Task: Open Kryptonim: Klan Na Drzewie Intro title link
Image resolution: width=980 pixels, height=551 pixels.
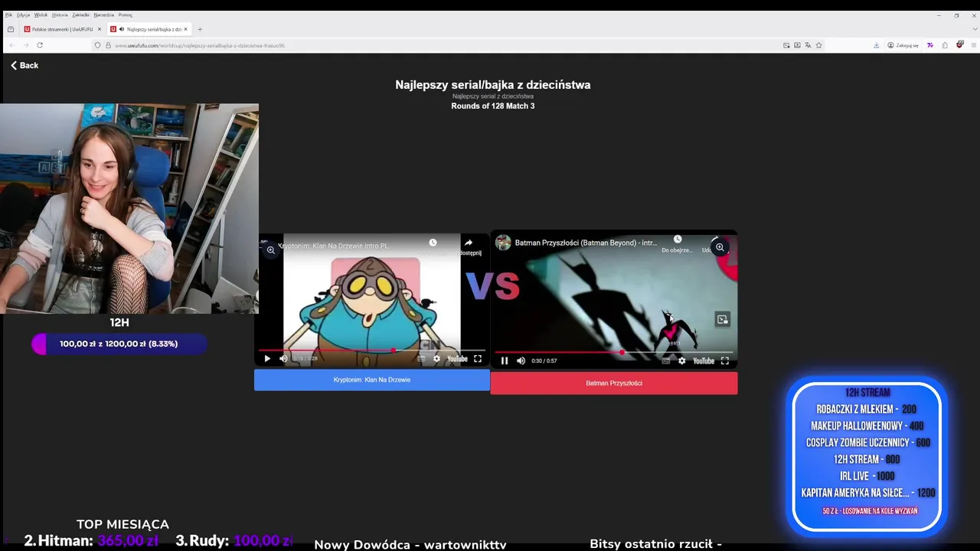Action: pos(334,246)
